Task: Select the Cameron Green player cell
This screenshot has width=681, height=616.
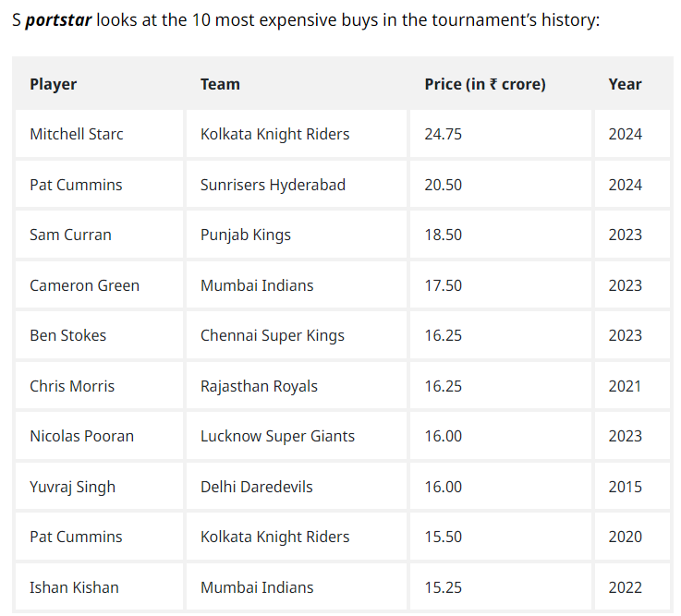Action: pyautogui.click(x=84, y=285)
